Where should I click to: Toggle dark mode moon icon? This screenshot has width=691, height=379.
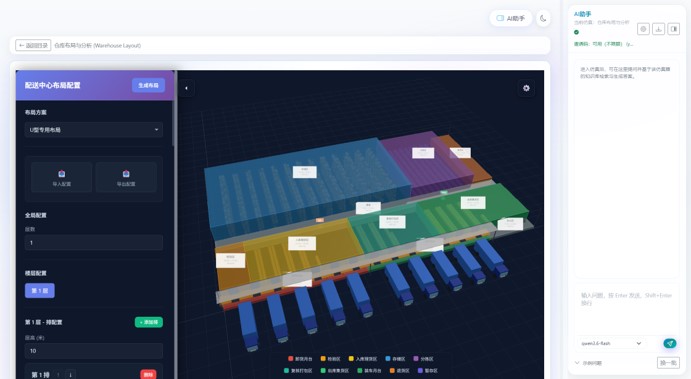(x=543, y=19)
